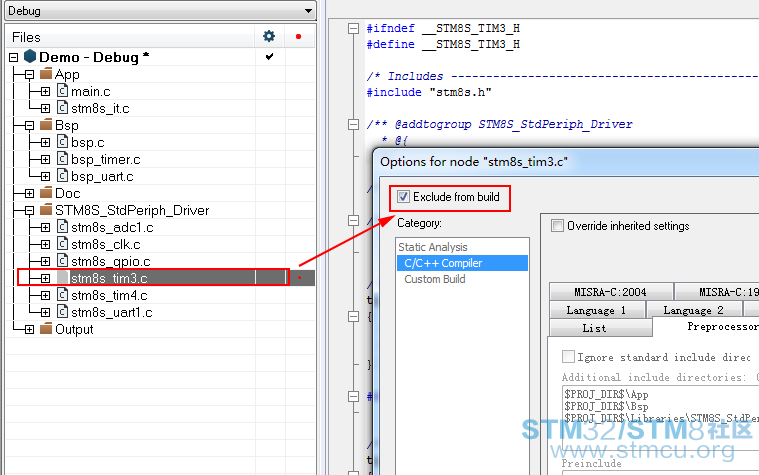
Task: Click the bsp_uart.c file icon
Action: pos(62,175)
